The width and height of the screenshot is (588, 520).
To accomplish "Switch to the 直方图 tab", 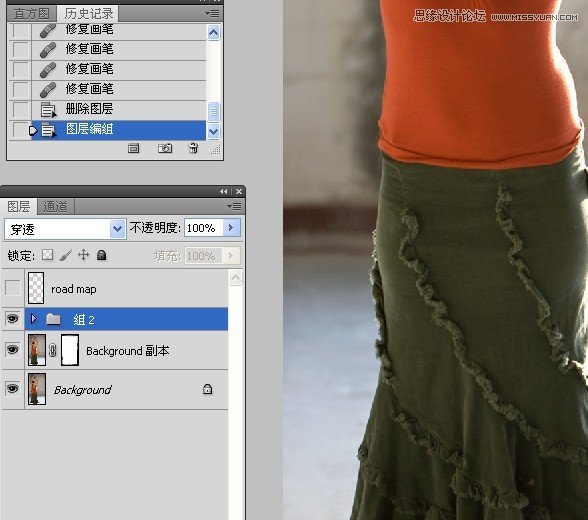I will (x=32, y=14).
